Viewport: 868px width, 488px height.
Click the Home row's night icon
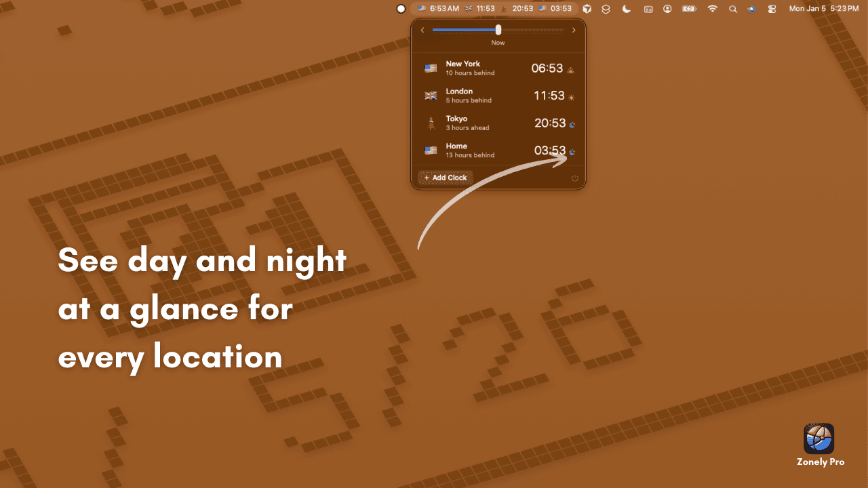click(x=571, y=152)
